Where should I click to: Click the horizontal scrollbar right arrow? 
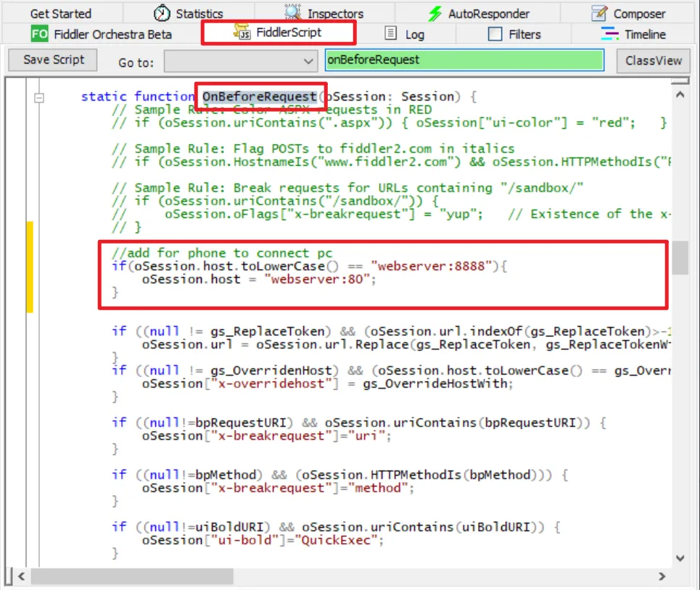[662, 576]
